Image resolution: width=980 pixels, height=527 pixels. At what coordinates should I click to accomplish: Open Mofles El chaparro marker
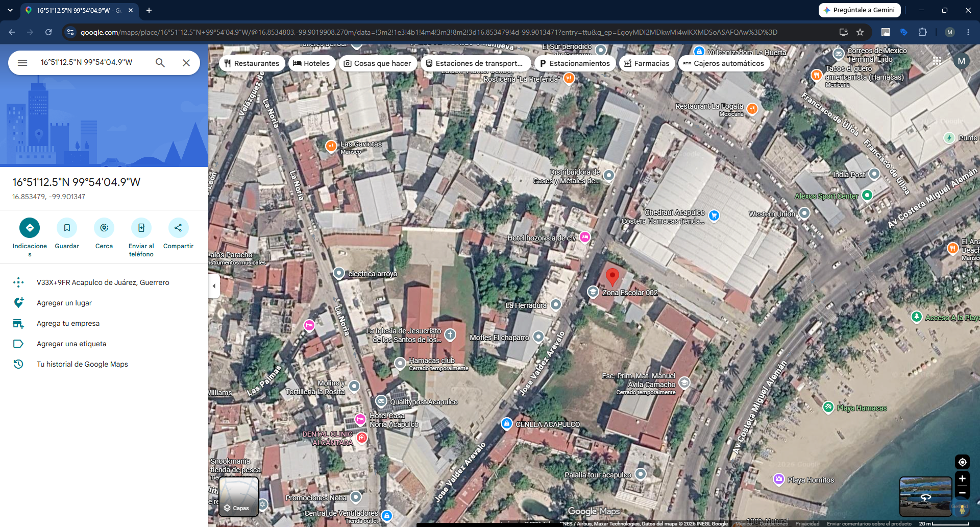point(538,337)
